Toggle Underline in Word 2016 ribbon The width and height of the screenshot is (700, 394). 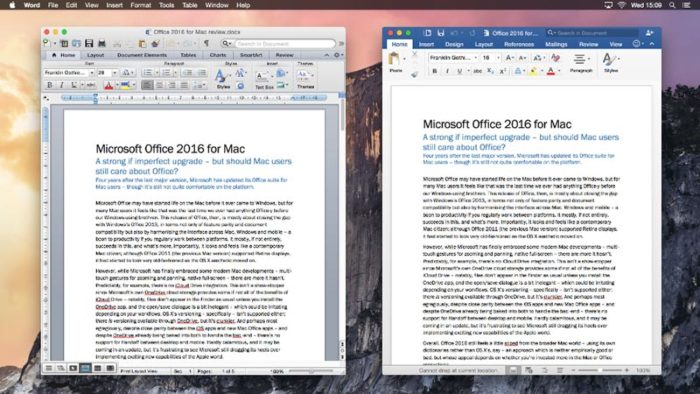[x=459, y=71]
